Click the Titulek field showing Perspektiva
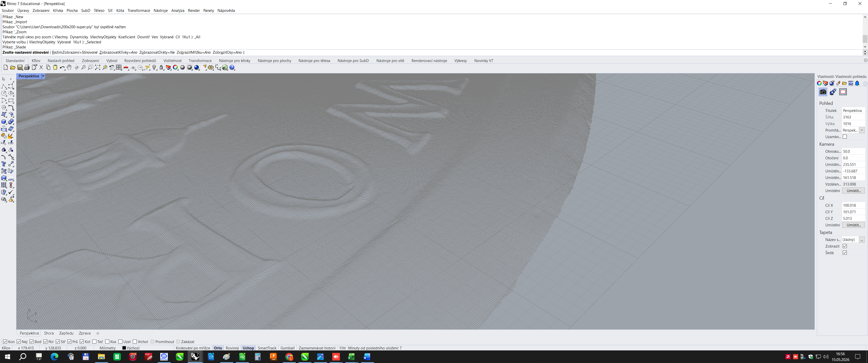This screenshot has width=868, height=363. point(853,110)
